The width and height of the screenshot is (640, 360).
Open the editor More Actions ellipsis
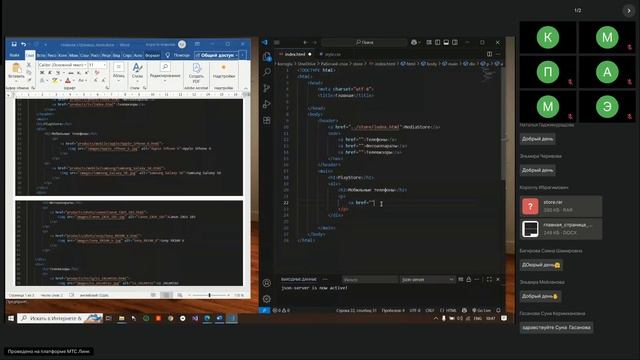(x=498, y=54)
